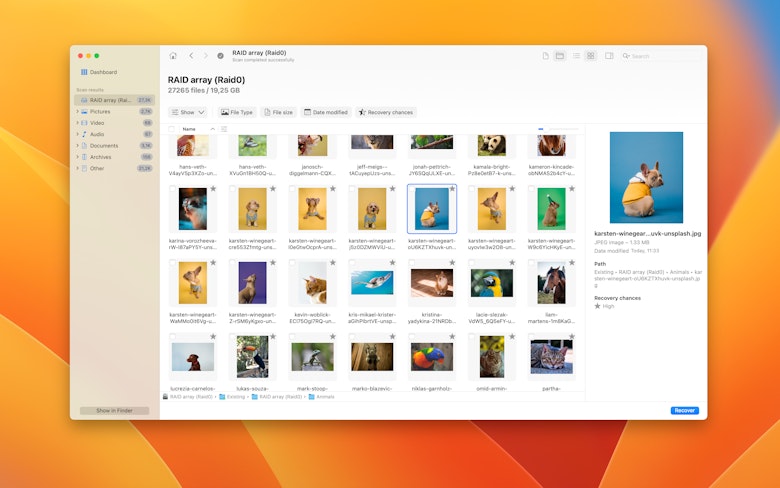
Task: Open the Archives category
Action: pyautogui.click(x=114, y=157)
